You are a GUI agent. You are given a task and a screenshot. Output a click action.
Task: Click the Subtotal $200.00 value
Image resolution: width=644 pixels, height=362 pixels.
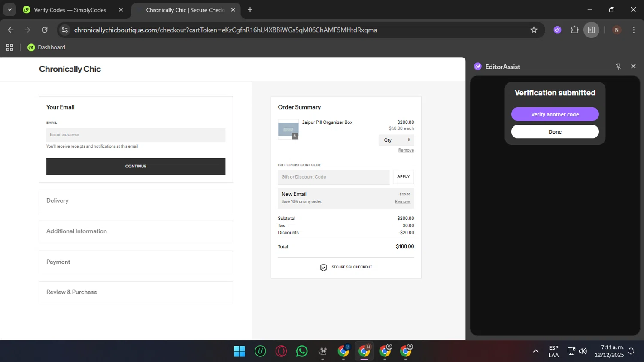(406, 219)
